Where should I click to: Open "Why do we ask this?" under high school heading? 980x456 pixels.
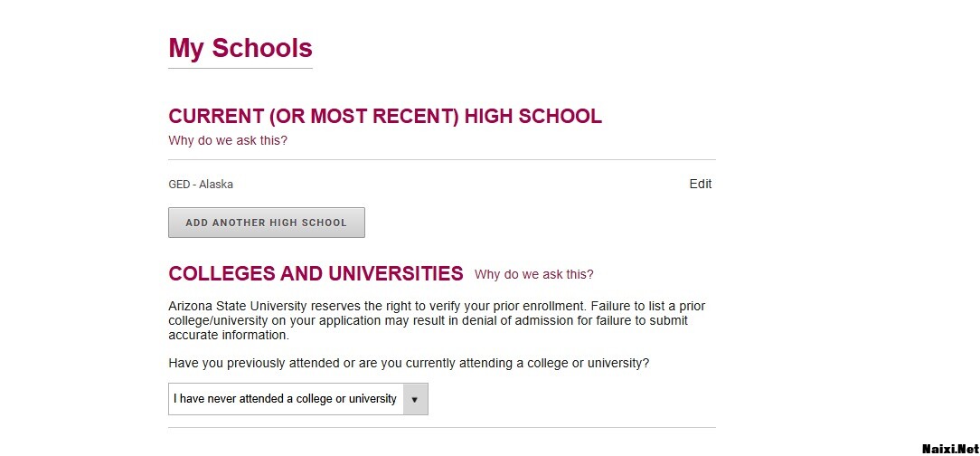tap(228, 140)
